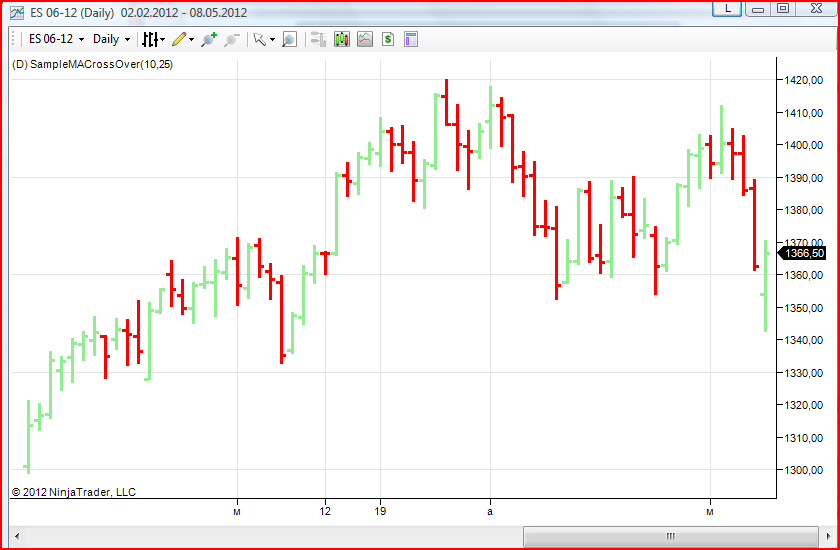Toggle the zoom frame magnifier icon
This screenshot has height=550, width=840.
pos(289,39)
